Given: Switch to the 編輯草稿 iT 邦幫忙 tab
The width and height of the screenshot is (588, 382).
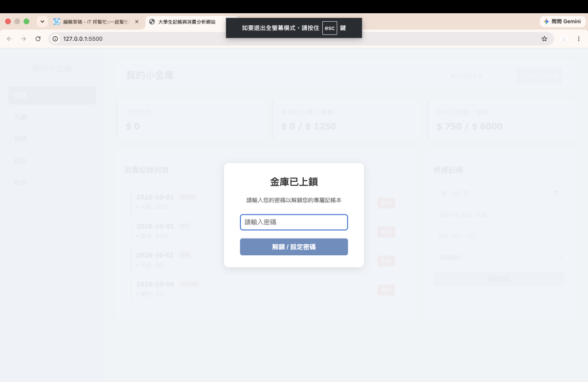Looking at the screenshot, I should click(x=92, y=22).
